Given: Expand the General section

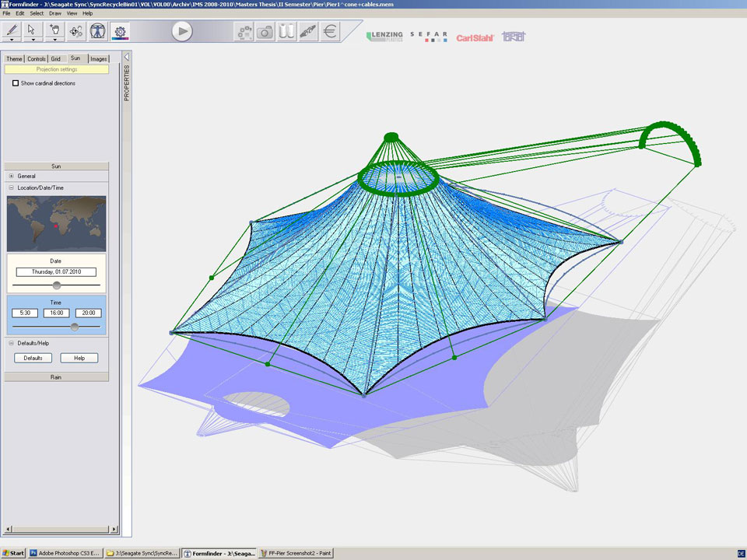Looking at the screenshot, I should (11, 177).
